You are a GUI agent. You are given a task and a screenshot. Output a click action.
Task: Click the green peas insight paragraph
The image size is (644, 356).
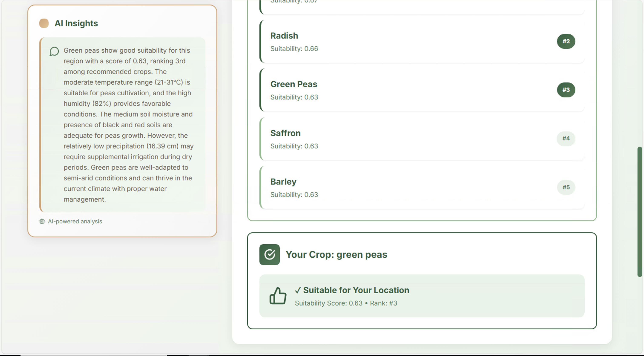[128, 125]
